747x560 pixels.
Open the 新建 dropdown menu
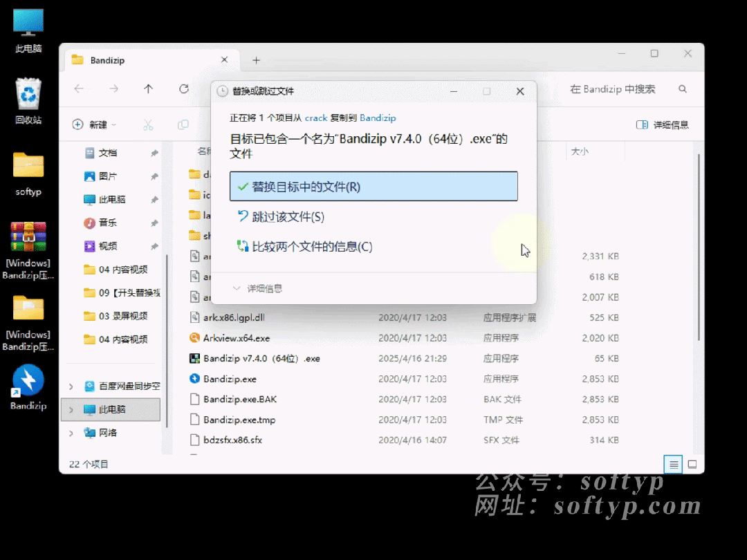point(94,124)
